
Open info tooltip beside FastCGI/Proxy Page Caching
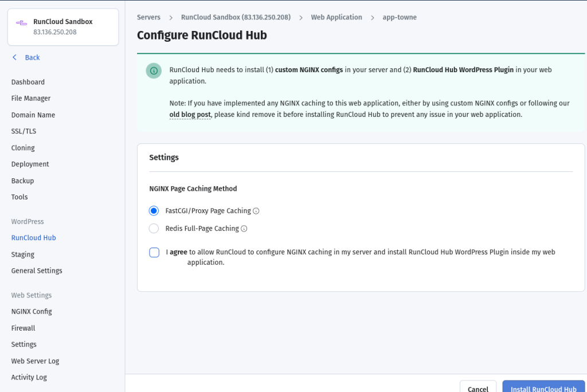[256, 211]
